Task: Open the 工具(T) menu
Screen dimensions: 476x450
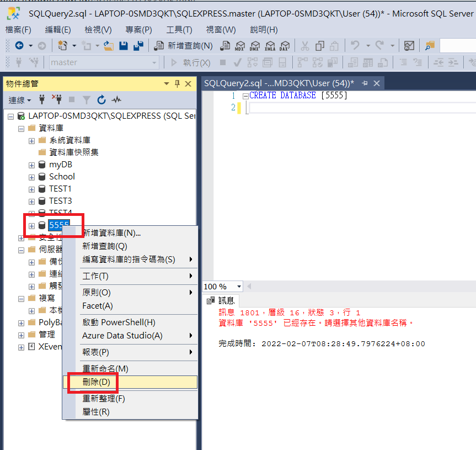Action: point(179,30)
